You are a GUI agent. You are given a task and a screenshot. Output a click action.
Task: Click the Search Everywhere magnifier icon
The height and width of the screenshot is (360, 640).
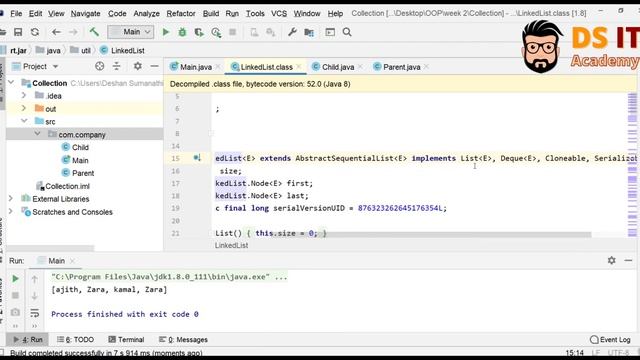pyautogui.click(x=347, y=32)
